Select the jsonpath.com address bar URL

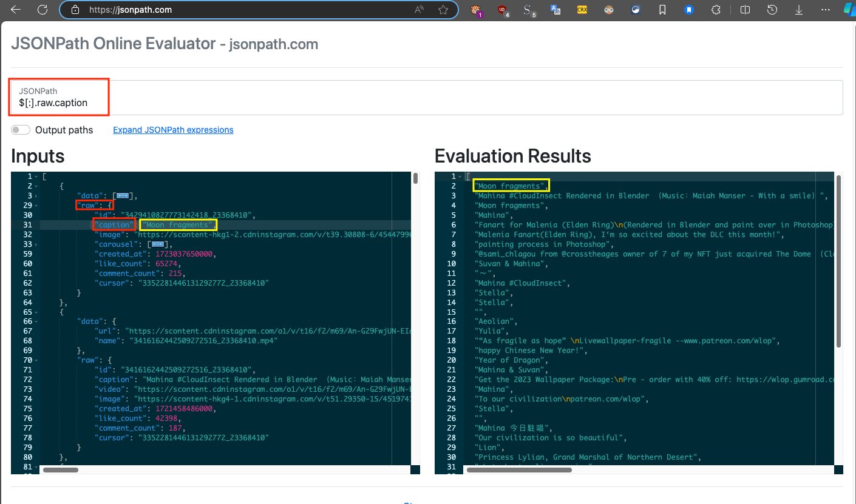click(x=130, y=10)
